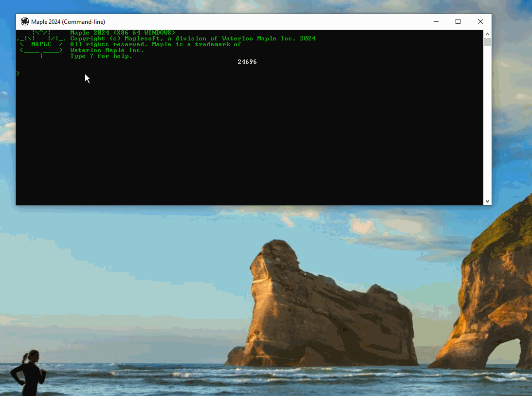Screen dimensions: 532x396
Task: Click the output value 24696
Action: pos(247,62)
